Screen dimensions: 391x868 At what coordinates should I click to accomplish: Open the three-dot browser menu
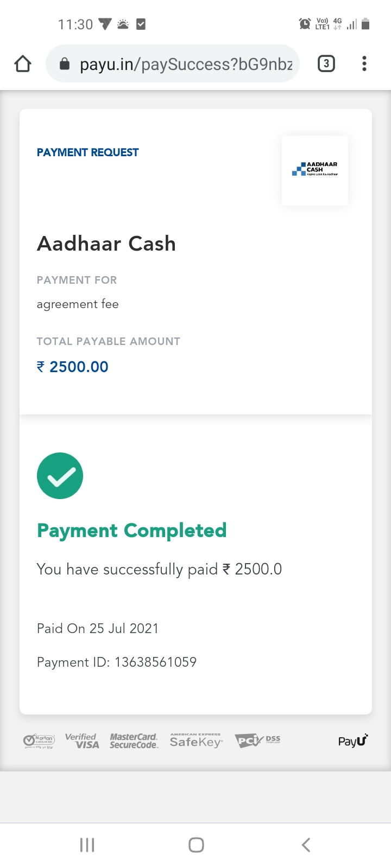click(x=364, y=64)
